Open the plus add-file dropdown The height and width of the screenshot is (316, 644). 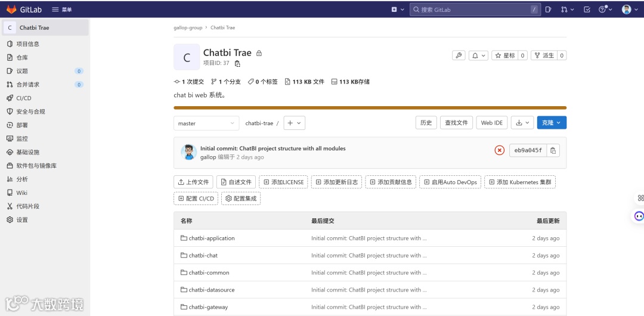pos(294,123)
